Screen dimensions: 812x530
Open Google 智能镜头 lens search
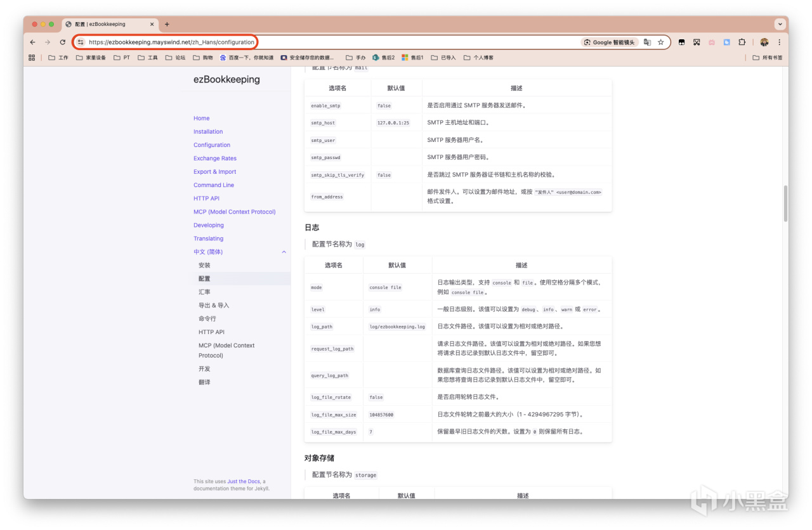(x=609, y=42)
